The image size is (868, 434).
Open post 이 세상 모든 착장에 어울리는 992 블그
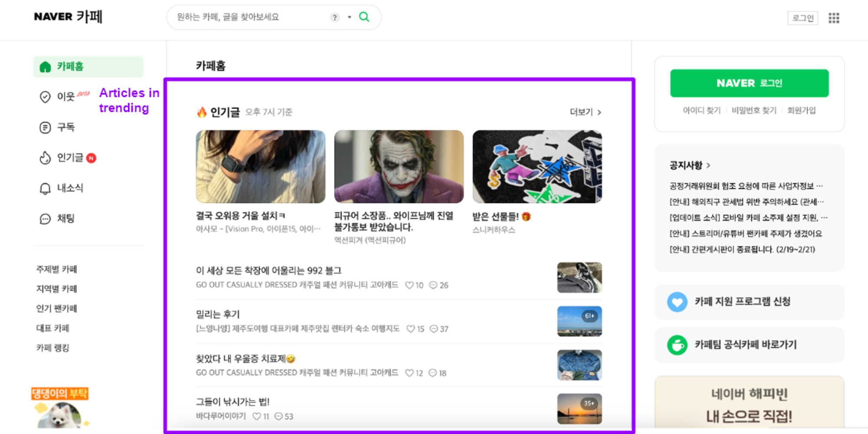(x=269, y=271)
